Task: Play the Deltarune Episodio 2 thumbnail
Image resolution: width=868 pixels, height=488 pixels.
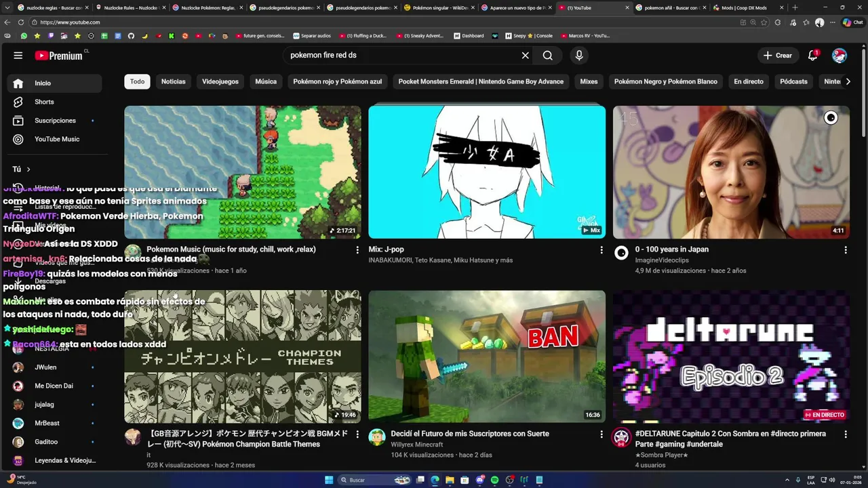Action: [x=731, y=357]
